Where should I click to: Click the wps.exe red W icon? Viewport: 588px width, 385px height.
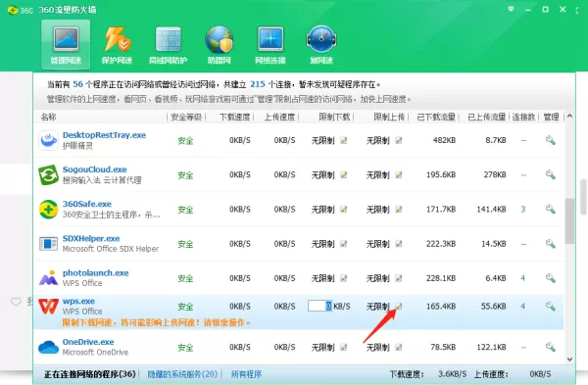click(48, 307)
